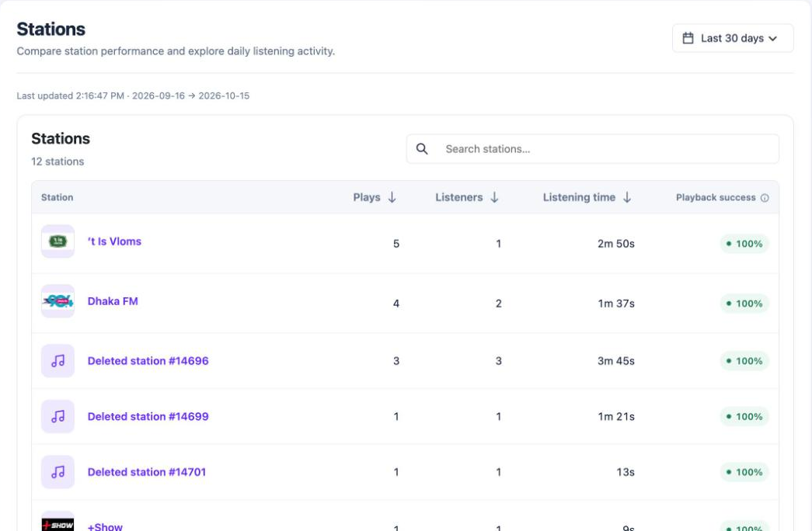Open the 't Is Vloms station link
Screen dimensions: 812x531
coord(114,241)
